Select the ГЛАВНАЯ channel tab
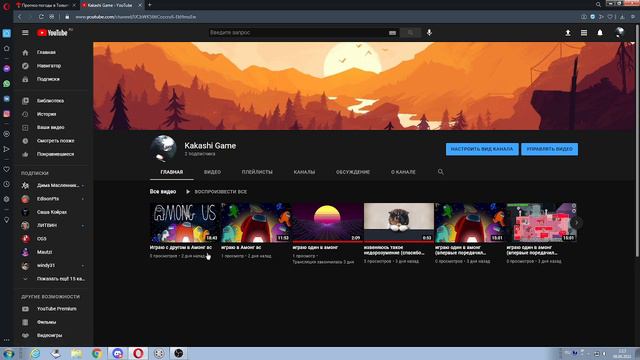The height and width of the screenshot is (360, 640). coord(171,172)
